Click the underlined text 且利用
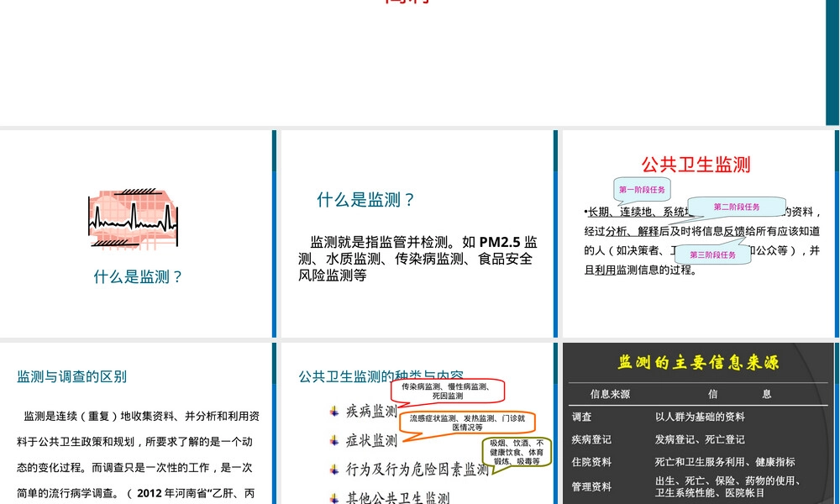Viewport: 840px width, 504px height. pyautogui.click(x=600, y=270)
